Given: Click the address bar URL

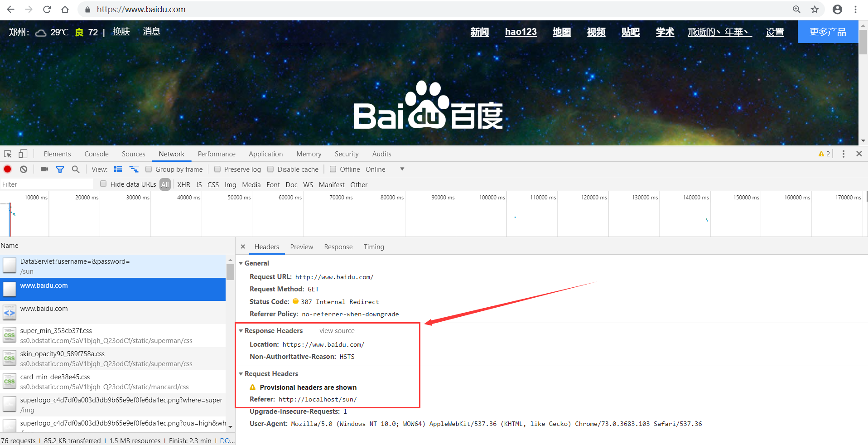Looking at the screenshot, I should [141, 10].
